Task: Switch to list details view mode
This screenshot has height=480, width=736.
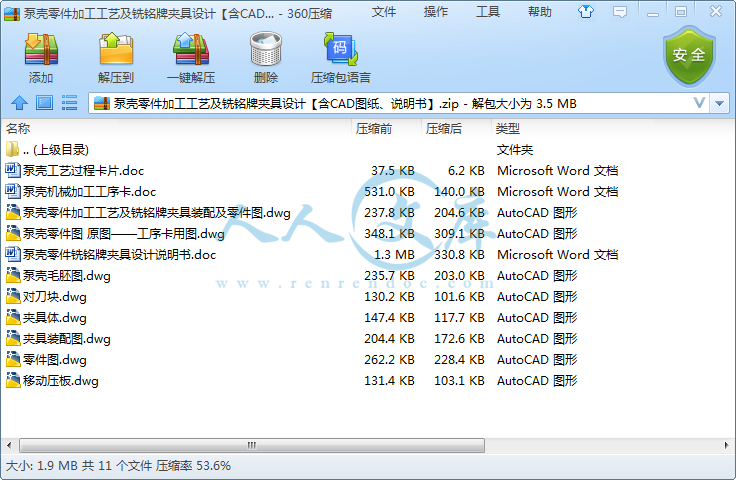Action: pyautogui.click(x=69, y=103)
